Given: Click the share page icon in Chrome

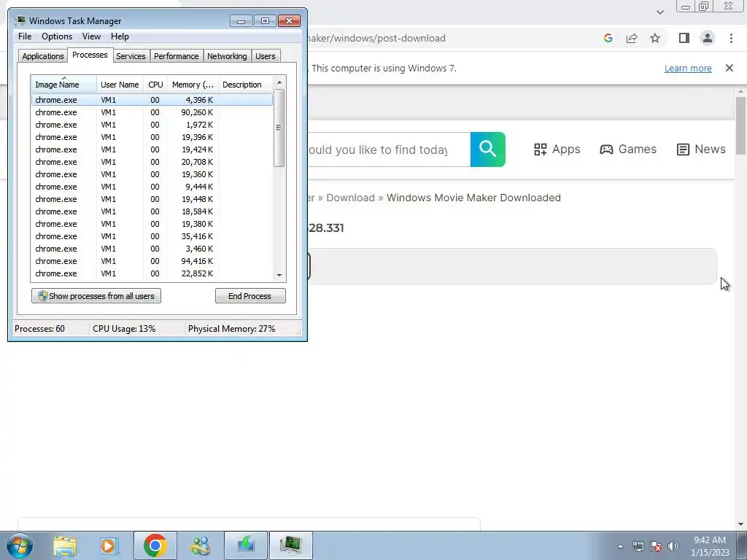Looking at the screenshot, I should [632, 38].
